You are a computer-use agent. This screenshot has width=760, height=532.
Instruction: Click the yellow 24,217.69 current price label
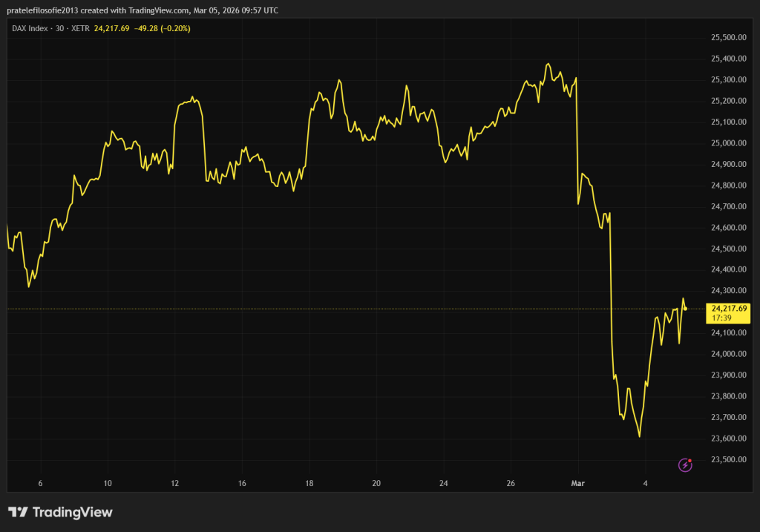(729, 308)
